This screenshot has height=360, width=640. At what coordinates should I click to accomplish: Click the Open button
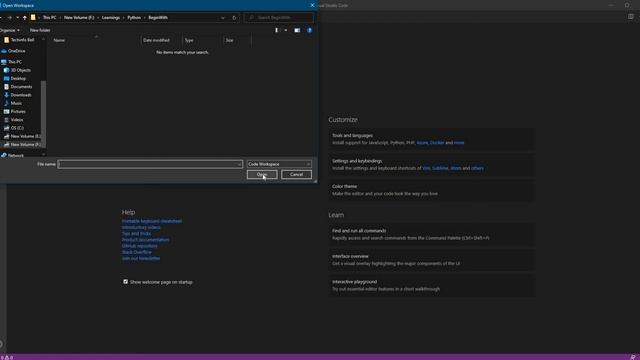[x=262, y=175]
